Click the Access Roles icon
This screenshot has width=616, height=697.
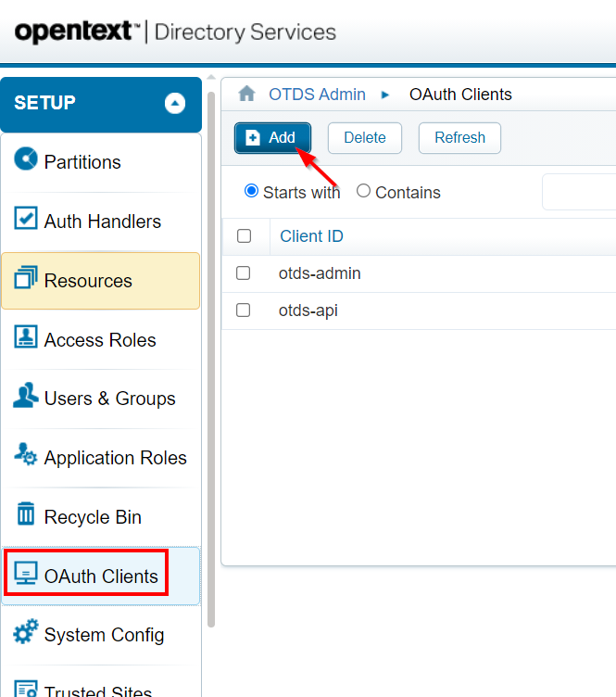[26, 337]
